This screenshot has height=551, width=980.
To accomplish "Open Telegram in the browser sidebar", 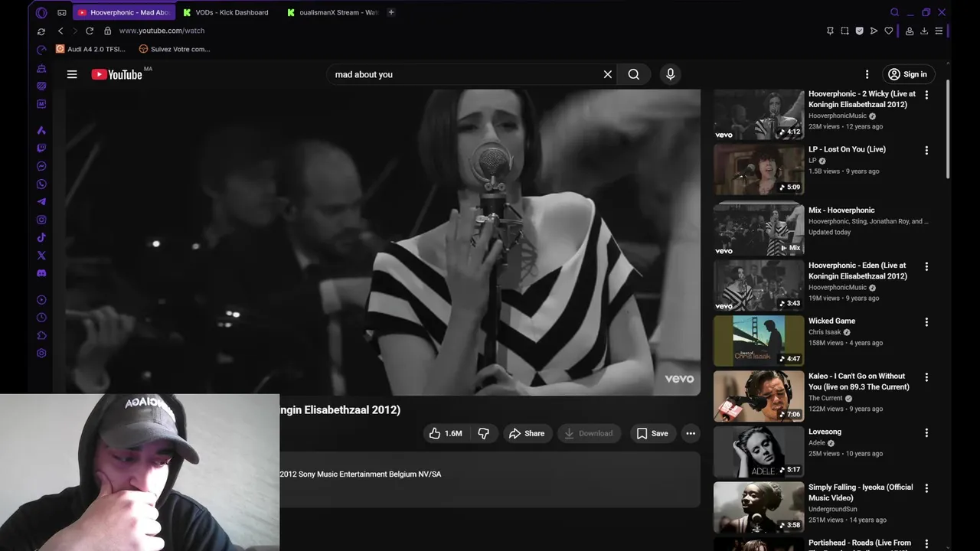I will pyautogui.click(x=41, y=202).
